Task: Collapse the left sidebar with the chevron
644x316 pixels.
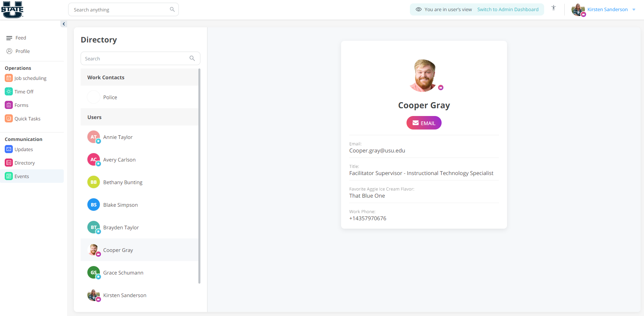Action: [64, 24]
